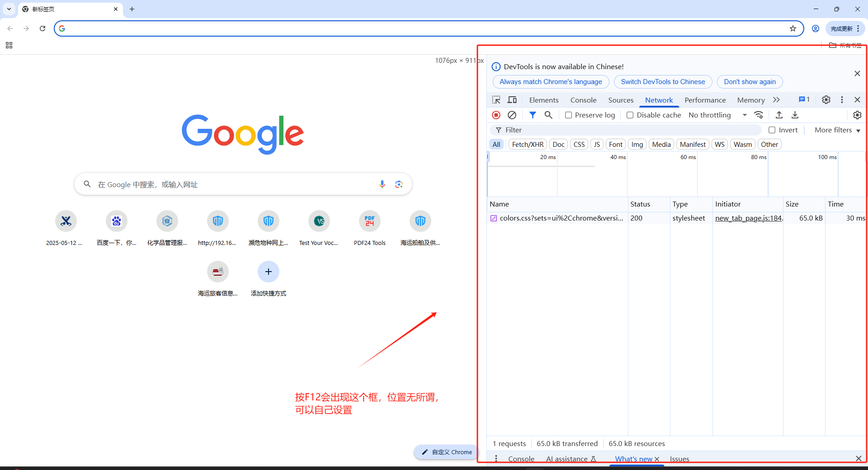Open a new browser tab

pos(132,9)
